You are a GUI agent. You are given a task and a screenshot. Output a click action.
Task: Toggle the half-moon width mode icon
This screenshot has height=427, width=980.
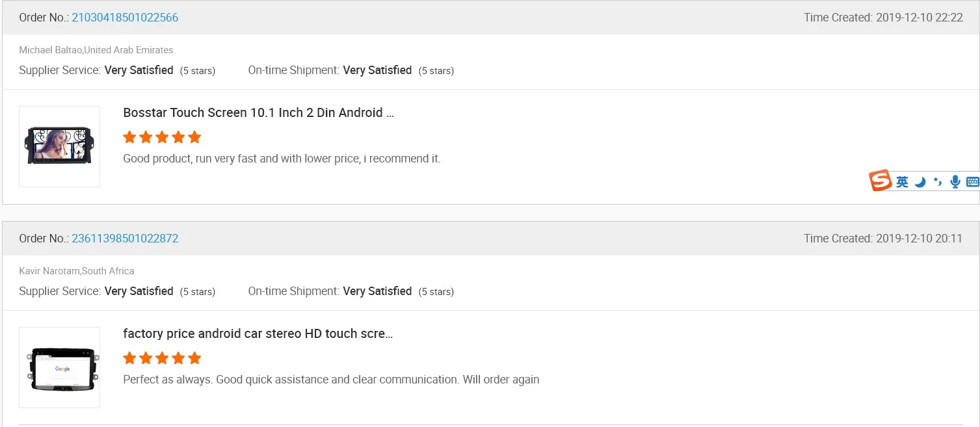[920, 183]
